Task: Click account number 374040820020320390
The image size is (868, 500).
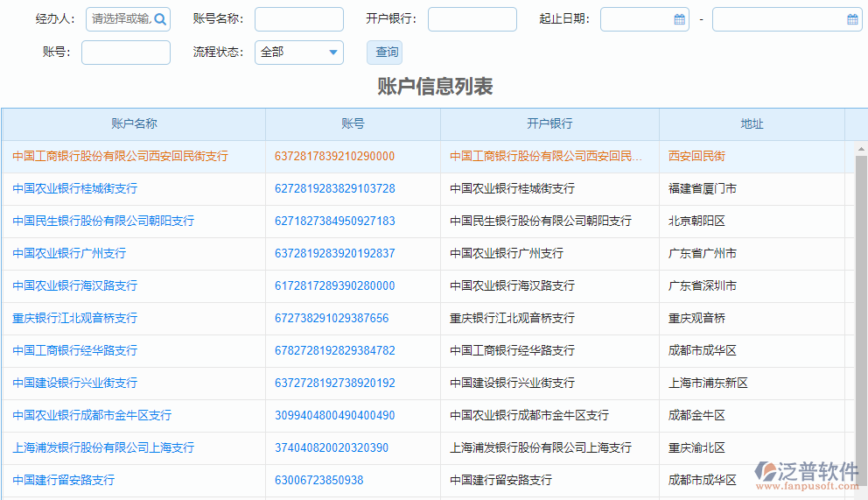Action: click(x=332, y=447)
